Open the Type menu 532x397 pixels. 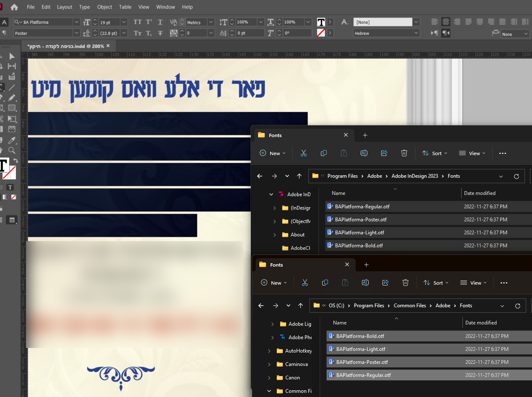(x=85, y=7)
